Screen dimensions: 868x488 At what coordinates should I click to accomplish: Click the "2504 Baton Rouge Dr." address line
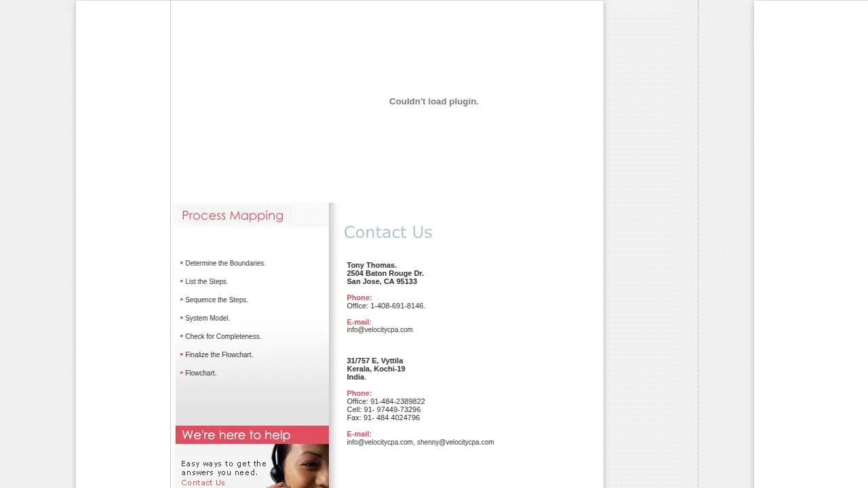(385, 273)
